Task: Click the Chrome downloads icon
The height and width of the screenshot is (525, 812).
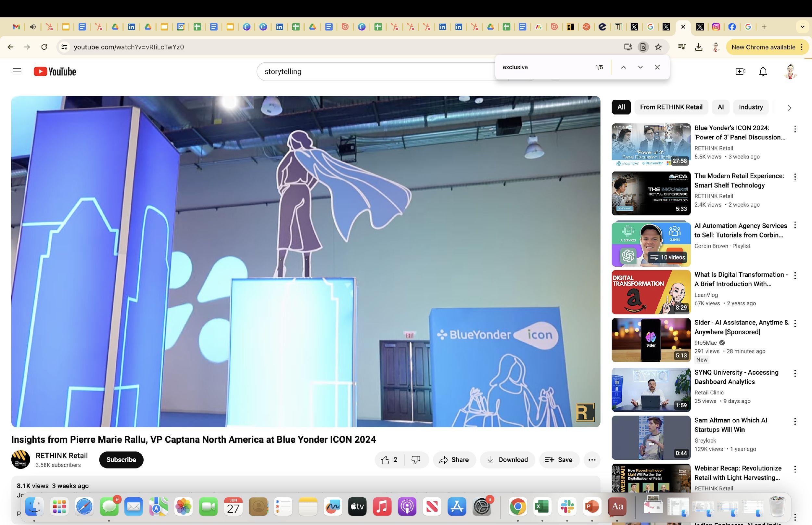Action: tap(699, 47)
